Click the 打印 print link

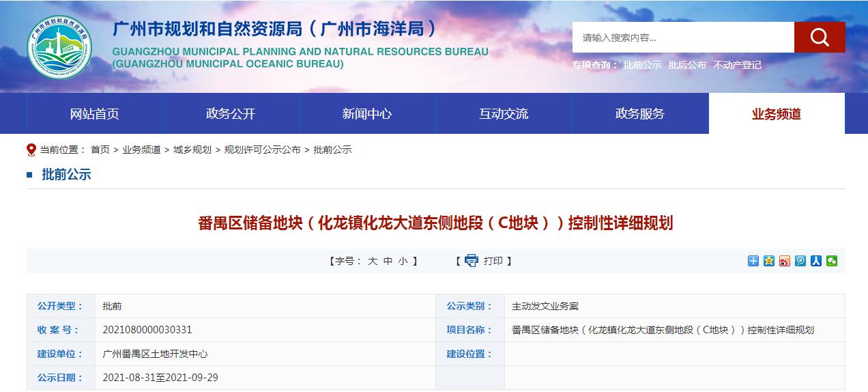tap(493, 261)
